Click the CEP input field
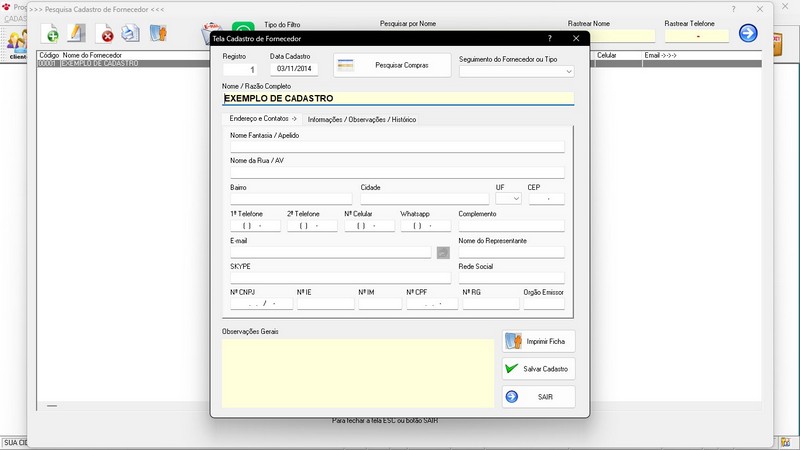The height and width of the screenshot is (450, 800). point(546,198)
